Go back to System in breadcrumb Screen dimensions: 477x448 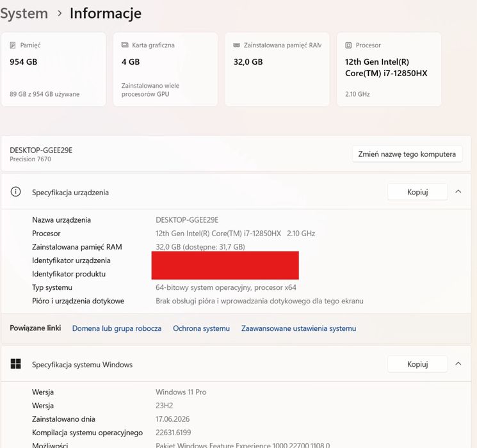click(24, 13)
